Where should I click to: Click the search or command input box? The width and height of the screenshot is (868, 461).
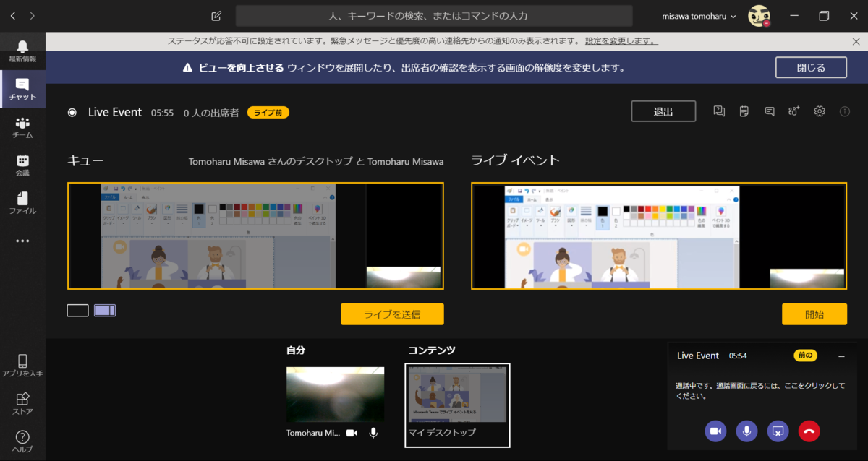(434, 16)
